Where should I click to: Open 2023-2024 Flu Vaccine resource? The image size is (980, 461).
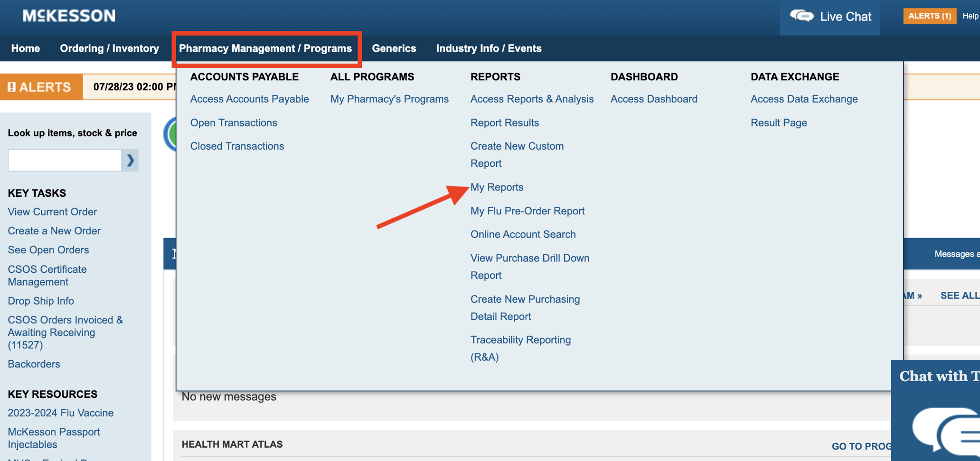click(x=60, y=413)
